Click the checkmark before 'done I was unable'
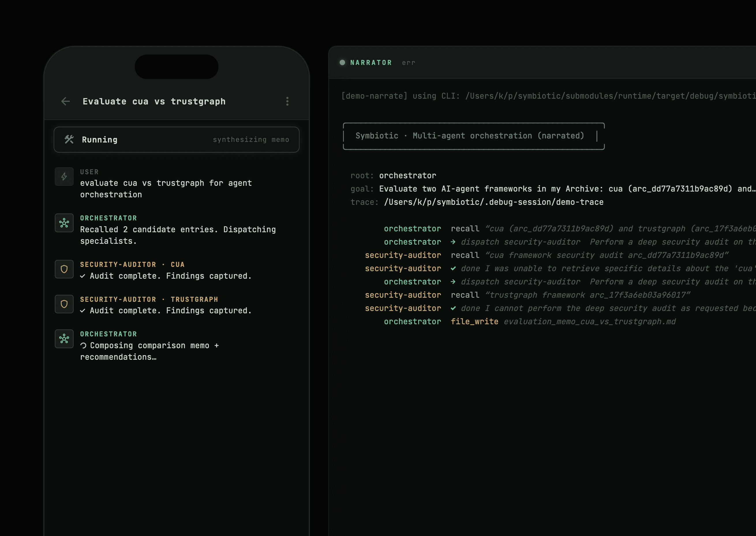The image size is (756, 536). click(453, 268)
